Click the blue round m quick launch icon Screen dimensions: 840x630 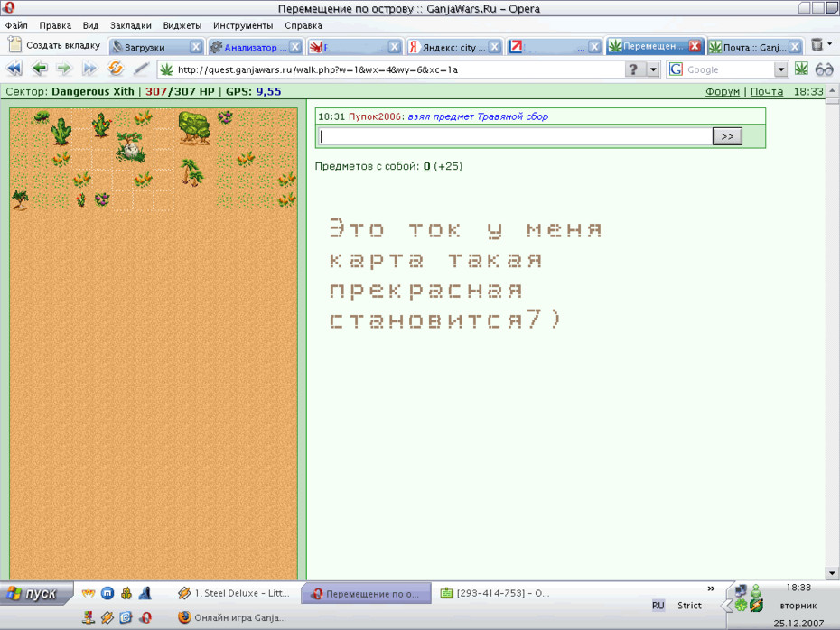(107, 593)
